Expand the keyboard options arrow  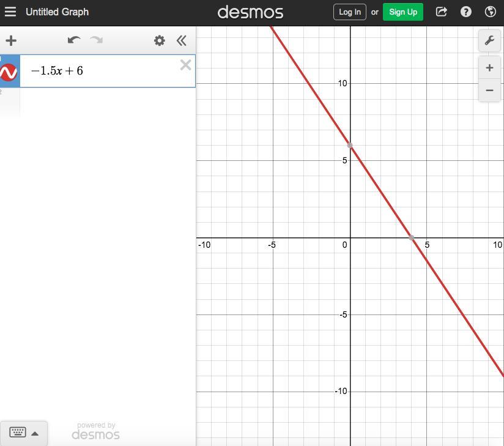tap(35, 433)
